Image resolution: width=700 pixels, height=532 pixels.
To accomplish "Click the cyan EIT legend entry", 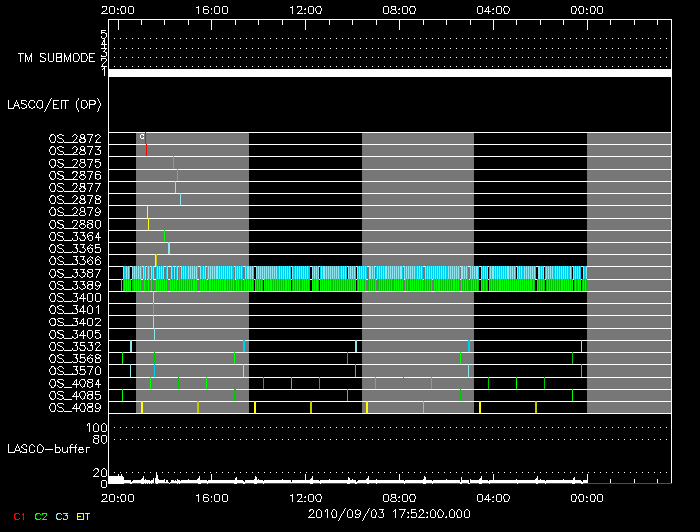I will pyautogui.click(x=84, y=516).
